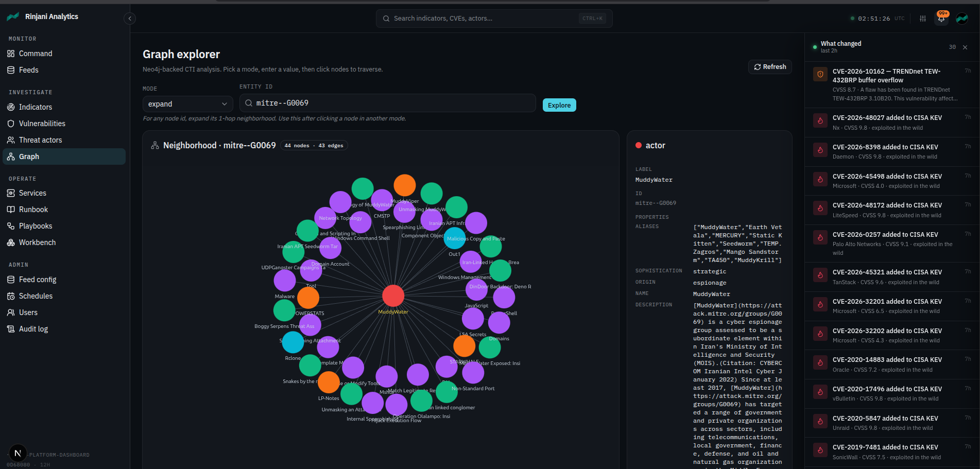Click the flame icon for CVE-2026-45321
The height and width of the screenshot is (469, 980).
click(x=820, y=275)
